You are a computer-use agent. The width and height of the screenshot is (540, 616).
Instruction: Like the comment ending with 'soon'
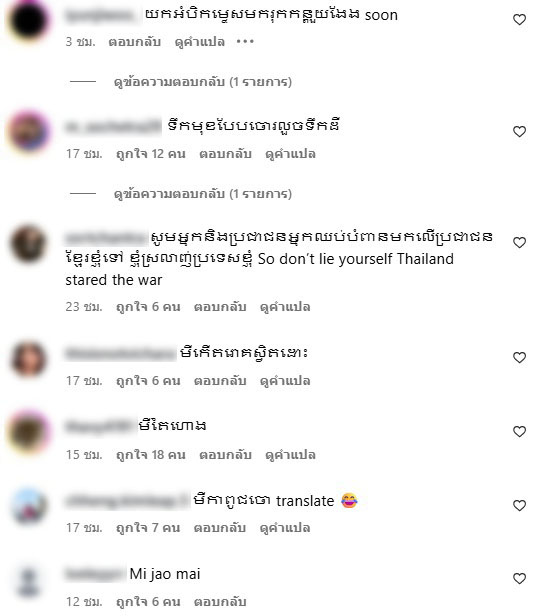519,19
